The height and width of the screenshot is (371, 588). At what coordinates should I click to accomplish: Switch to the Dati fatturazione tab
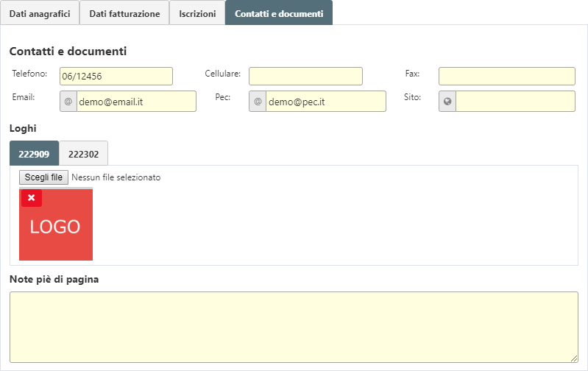pos(124,13)
